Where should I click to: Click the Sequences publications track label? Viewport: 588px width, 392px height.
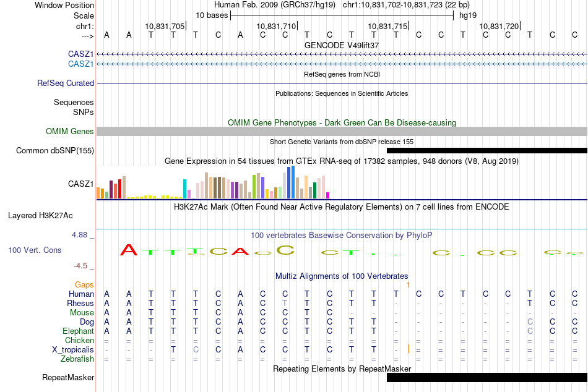tap(74, 102)
